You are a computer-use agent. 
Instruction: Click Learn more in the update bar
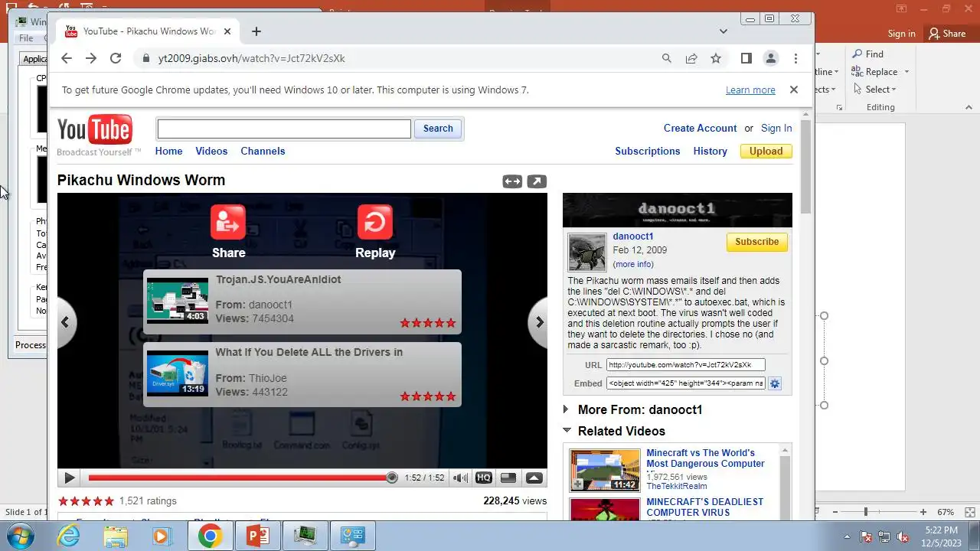pos(750,90)
